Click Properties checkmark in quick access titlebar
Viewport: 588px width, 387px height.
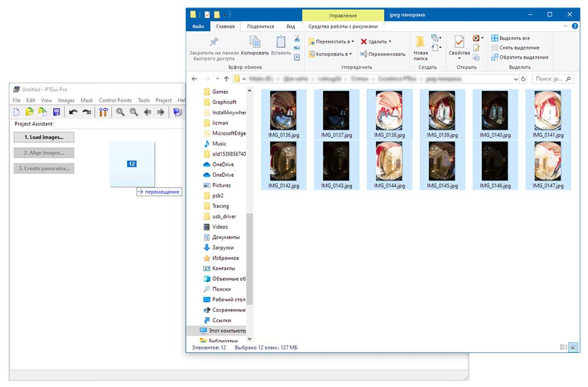206,15
